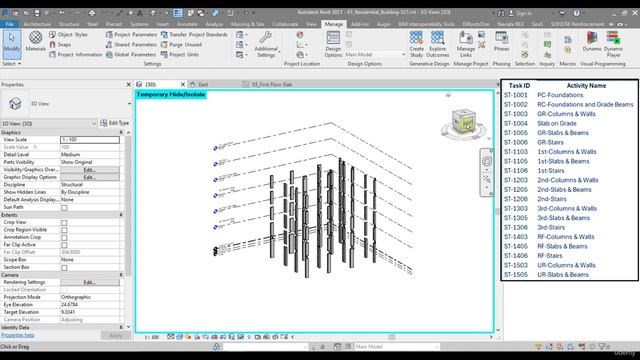Switch to the Annotate ribbon tab
Image resolution: width=640 pixels, height=360 pixels.
tap(187, 24)
